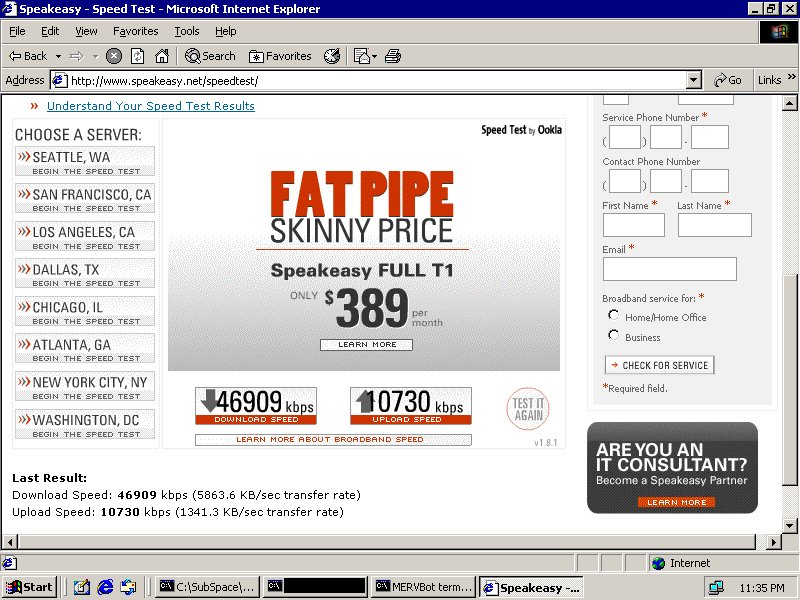Select the Home/Home Office radio button
This screenshot has width=800, height=600.
[x=613, y=315]
